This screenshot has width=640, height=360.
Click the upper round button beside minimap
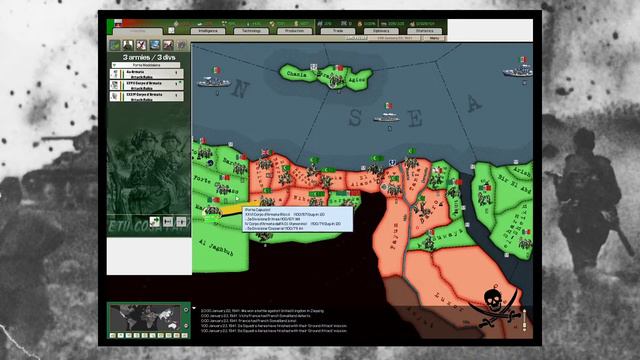tap(186, 310)
